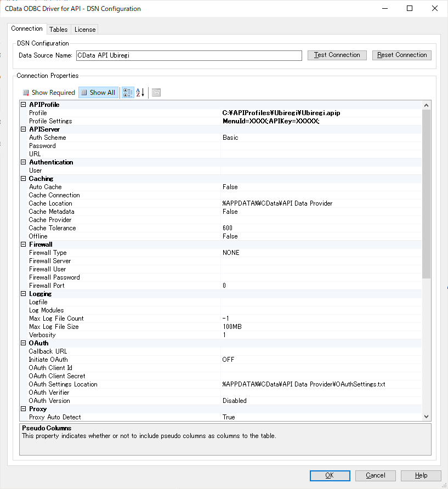Select the Cache Location value

[x=277, y=203]
